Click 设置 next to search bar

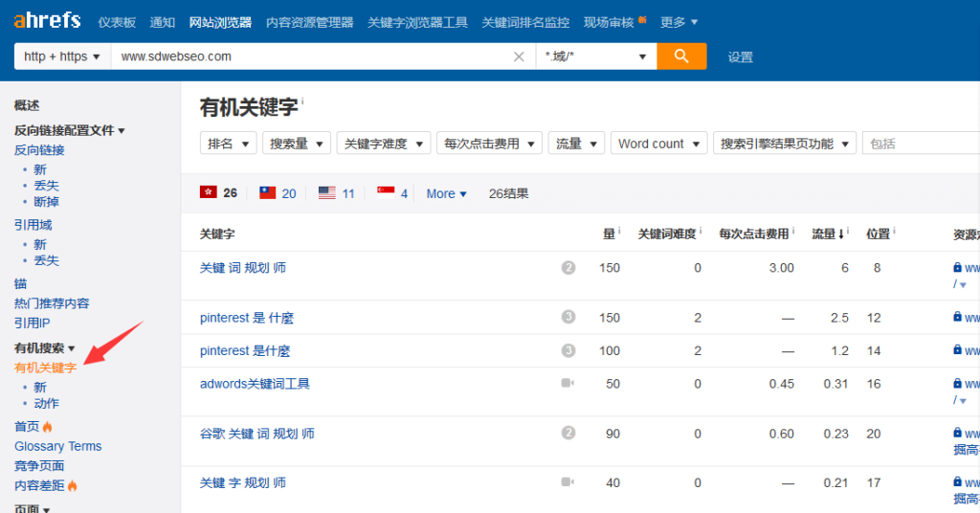pos(740,57)
